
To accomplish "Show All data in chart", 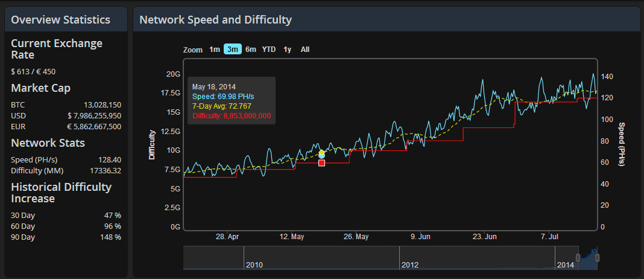I will coord(305,50).
